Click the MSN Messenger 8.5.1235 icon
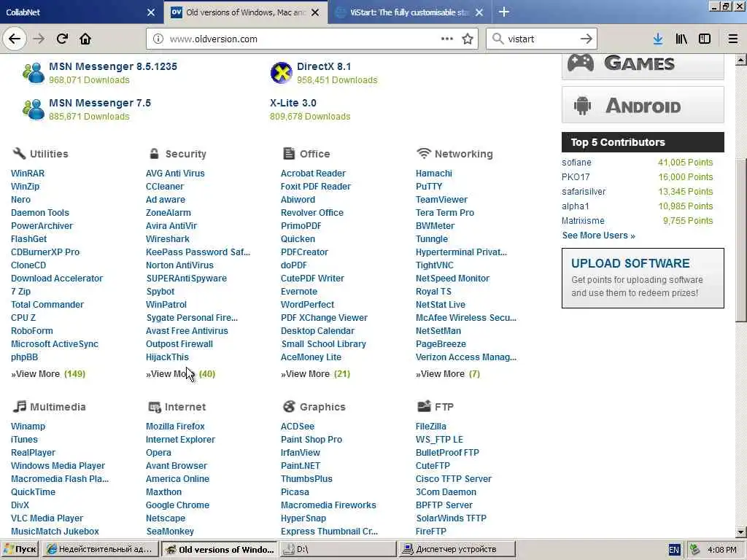747x560 pixels. (x=34, y=73)
